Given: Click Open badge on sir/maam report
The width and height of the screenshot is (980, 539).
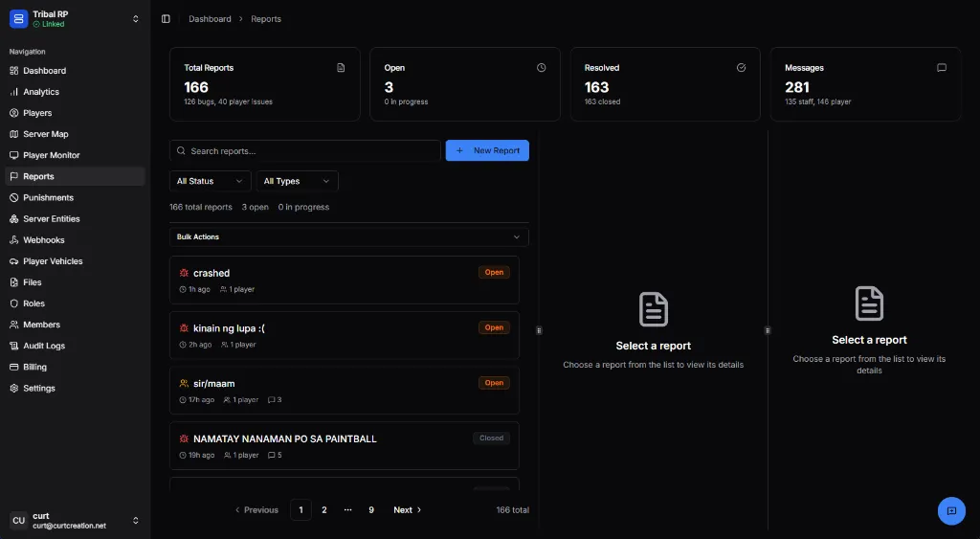Looking at the screenshot, I should pos(494,383).
